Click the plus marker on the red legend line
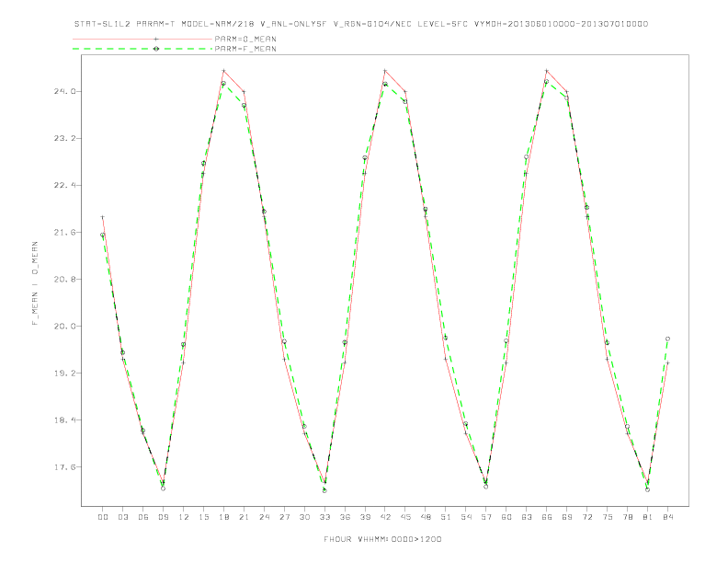This screenshot has height=563, width=728. tap(156, 39)
